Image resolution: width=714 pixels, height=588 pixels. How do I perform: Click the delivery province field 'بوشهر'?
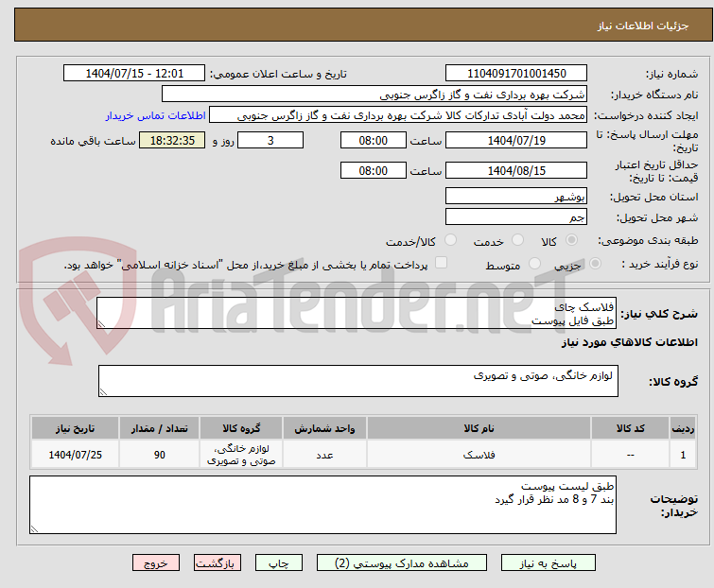click(516, 196)
